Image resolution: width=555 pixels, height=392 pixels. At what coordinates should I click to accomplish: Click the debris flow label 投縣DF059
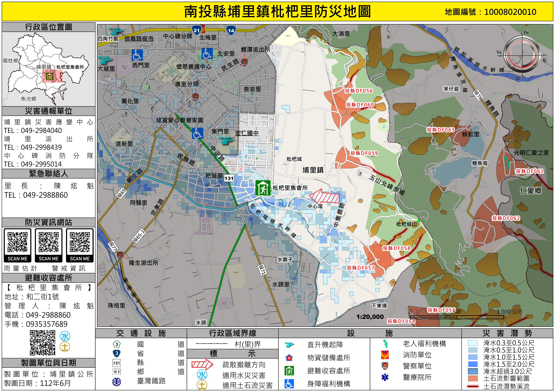[364, 153]
